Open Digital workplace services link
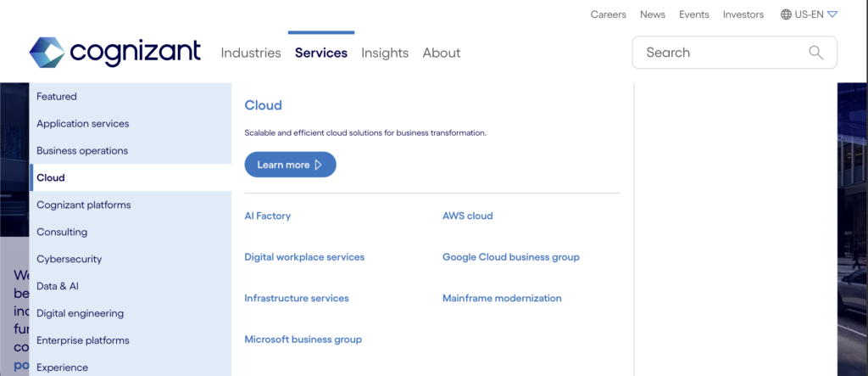The height and width of the screenshot is (376, 868). pyautogui.click(x=304, y=257)
